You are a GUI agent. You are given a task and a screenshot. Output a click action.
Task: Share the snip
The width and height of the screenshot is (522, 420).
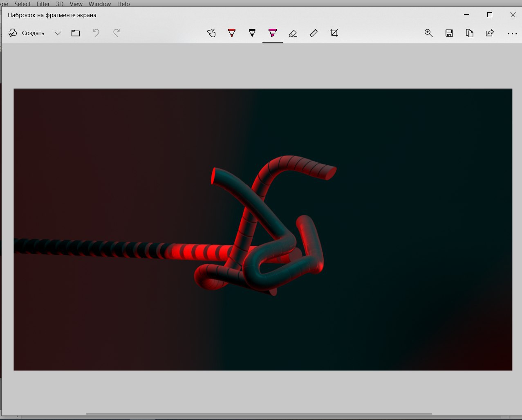pos(490,33)
